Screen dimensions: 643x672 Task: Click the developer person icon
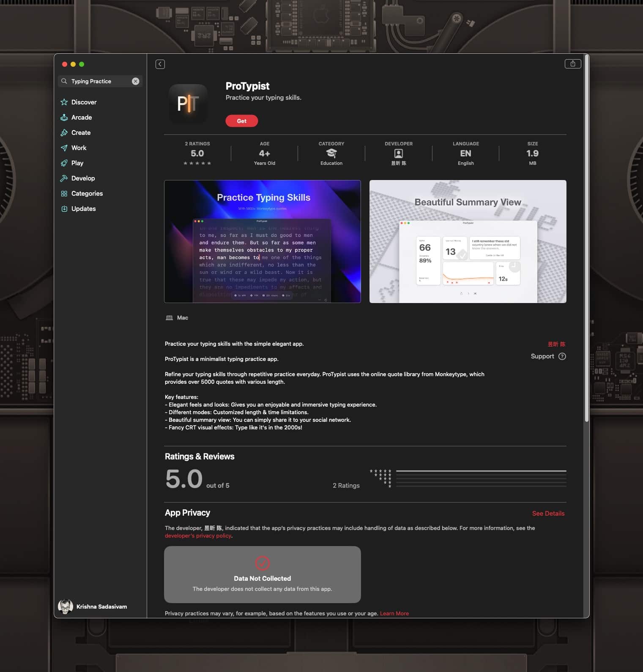pos(398,153)
